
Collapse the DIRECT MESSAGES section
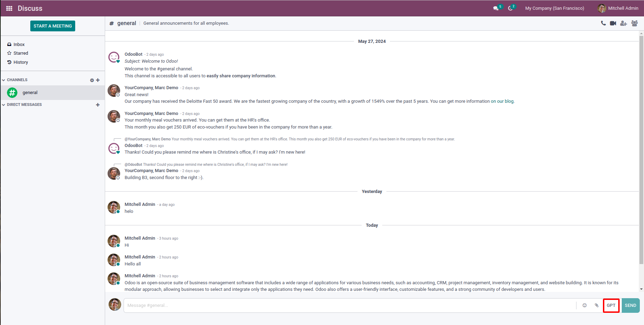click(x=22, y=105)
